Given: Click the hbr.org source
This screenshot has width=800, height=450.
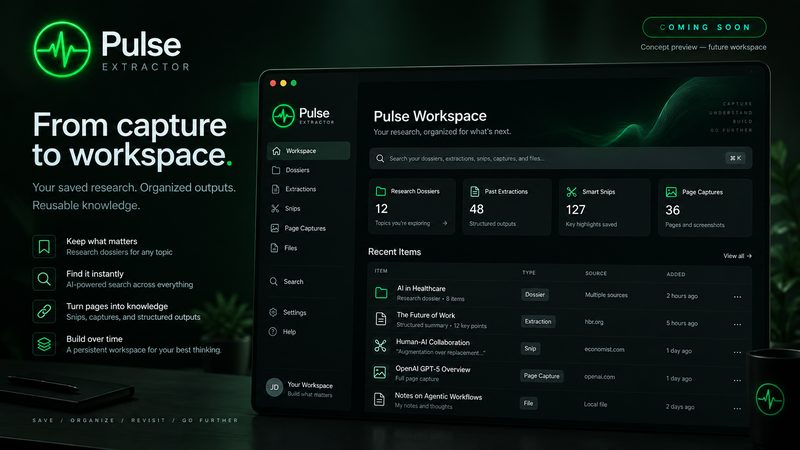Looking at the screenshot, I should click(x=594, y=322).
